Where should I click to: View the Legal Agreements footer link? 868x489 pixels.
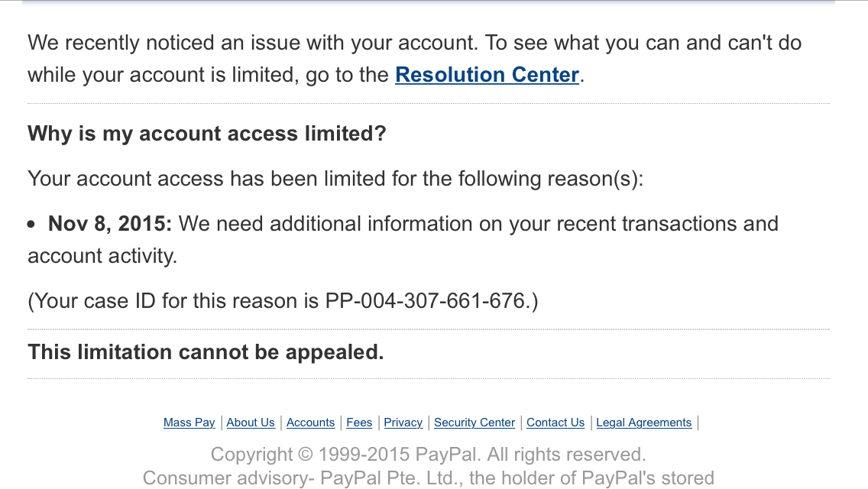click(644, 423)
